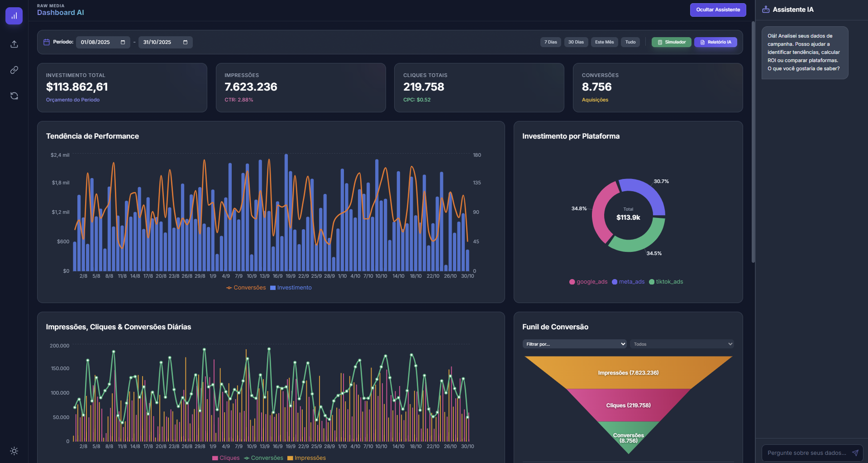Image resolution: width=868 pixels, height=463 pixels.
Task: Click the Cliques Totais value 219.758
Action: coord(424,87)
